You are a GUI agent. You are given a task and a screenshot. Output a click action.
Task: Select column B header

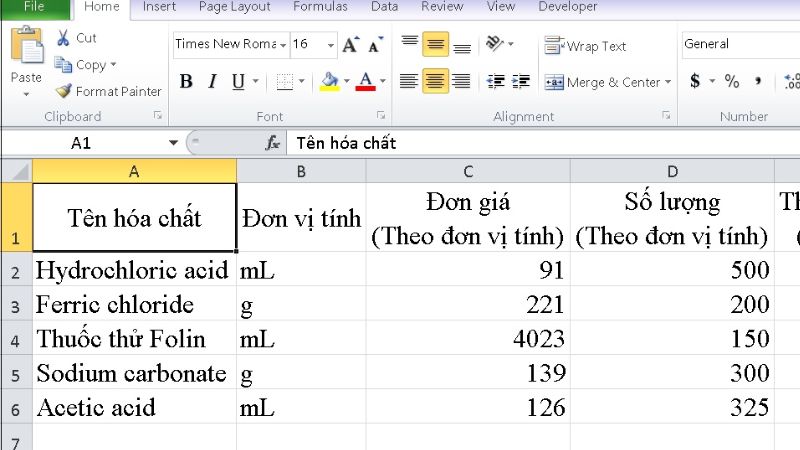click(x=301, y=171)
